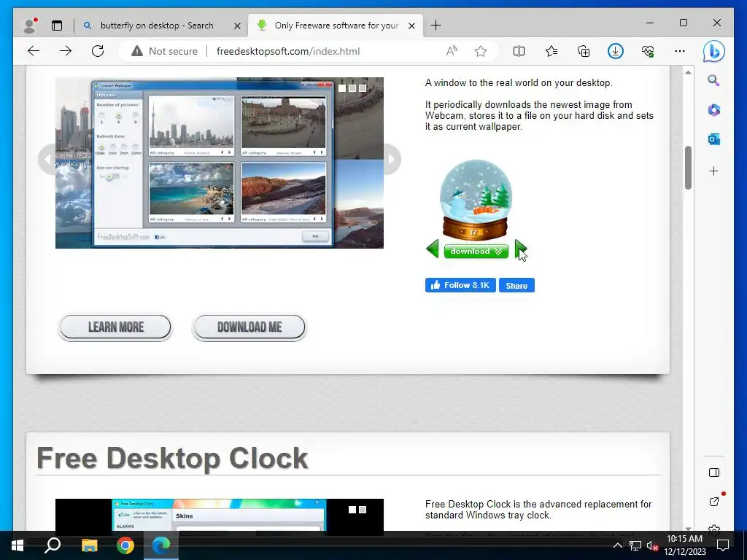747x560 pixels.
Task: Select first Desktop Clock slide indicator
Action: (x=352, y=510)
